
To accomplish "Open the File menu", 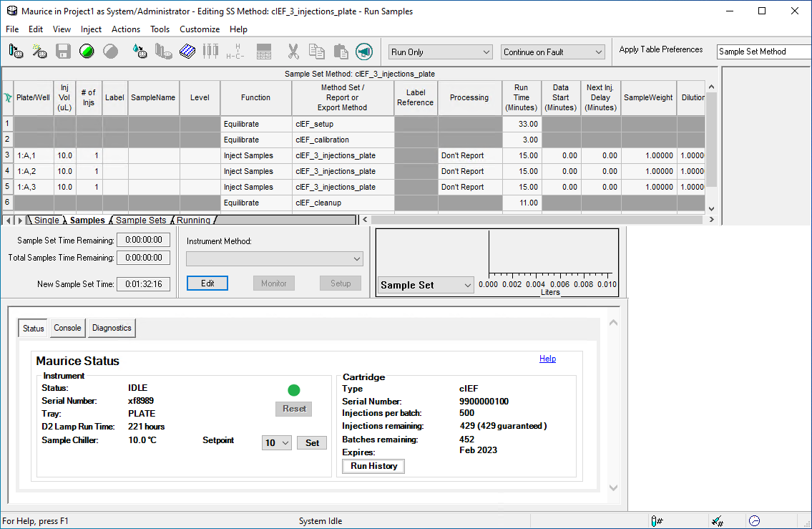I will (12, 29).
